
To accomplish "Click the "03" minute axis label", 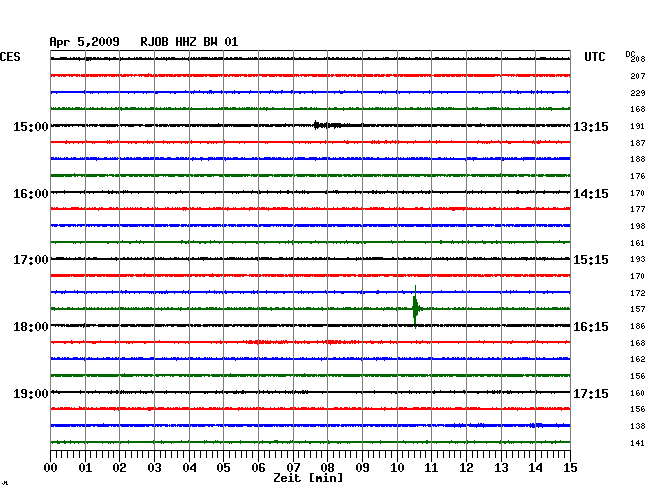I will click(154, 467).
